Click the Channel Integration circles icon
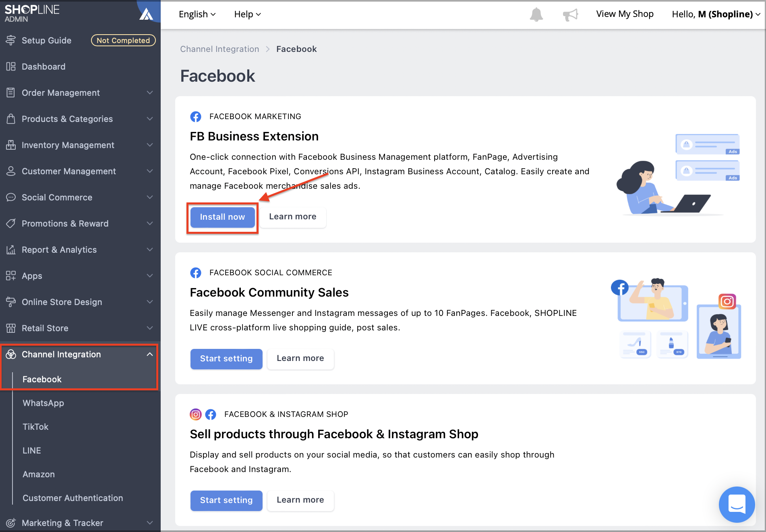This screenshot has width=766, height=532. (11, 354)
